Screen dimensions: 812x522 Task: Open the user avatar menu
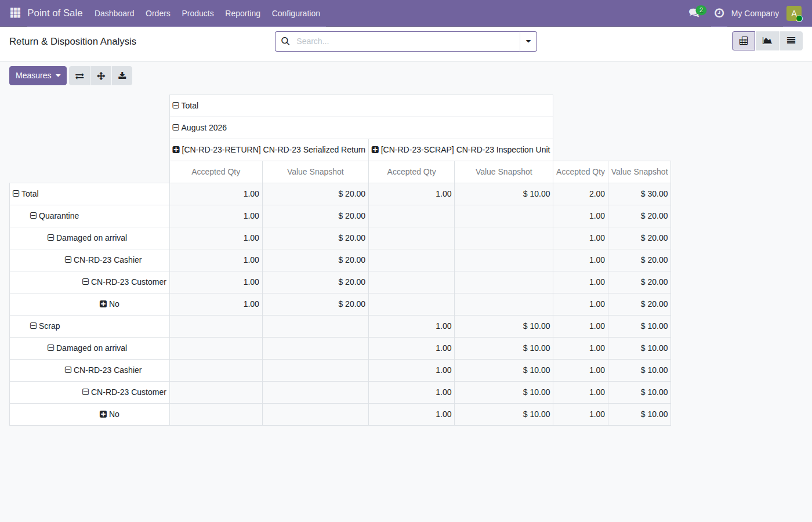(794, 13)
